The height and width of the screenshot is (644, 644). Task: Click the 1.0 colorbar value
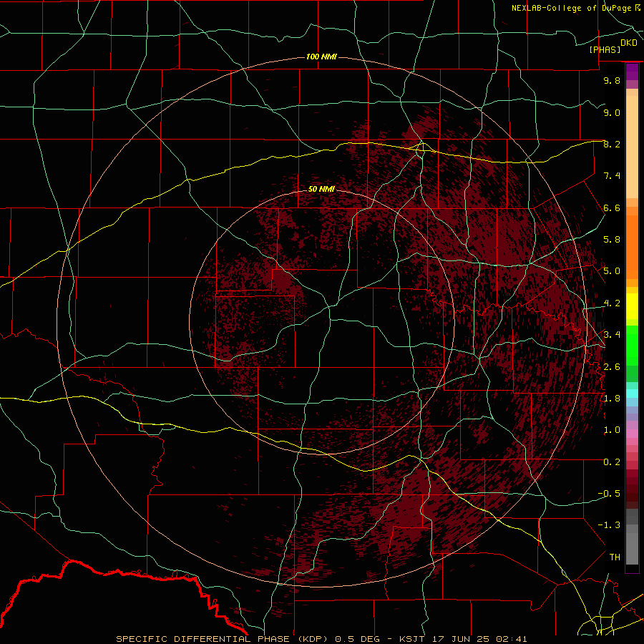pos(612,430)
